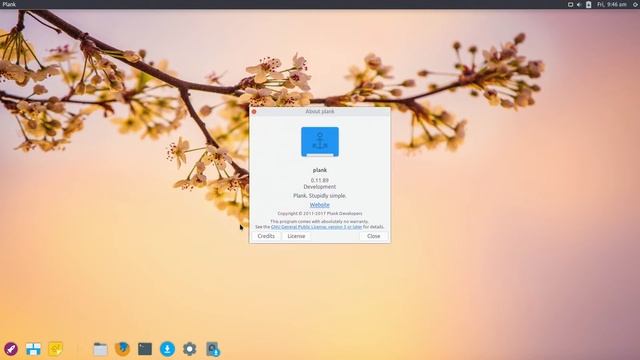Open the Website link
The image size is (640, 360).
coord(320,205)
